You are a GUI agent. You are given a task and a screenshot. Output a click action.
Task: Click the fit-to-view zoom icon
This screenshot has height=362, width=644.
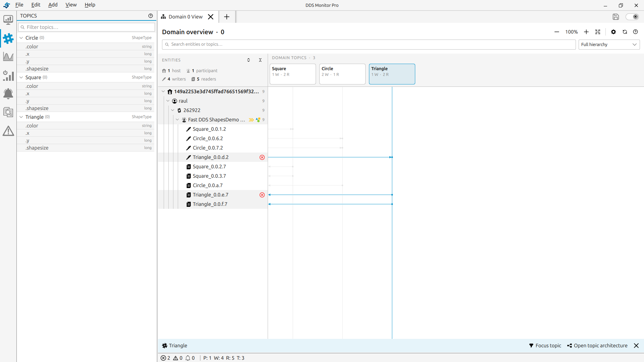598,32
